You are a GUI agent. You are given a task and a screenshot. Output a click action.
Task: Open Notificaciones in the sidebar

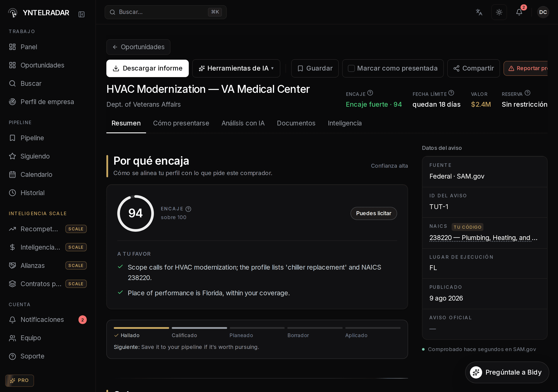point(48,320)
